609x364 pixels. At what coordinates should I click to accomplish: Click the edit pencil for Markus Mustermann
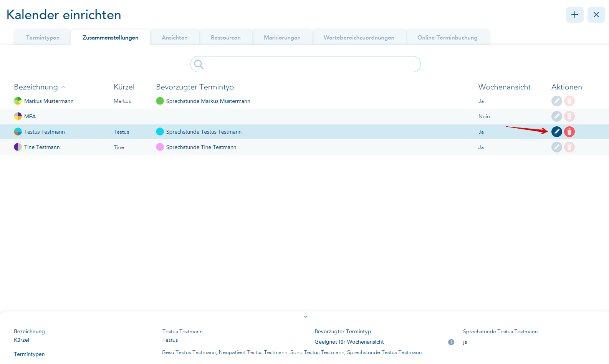pyautogui.click(x=556, y=101)
